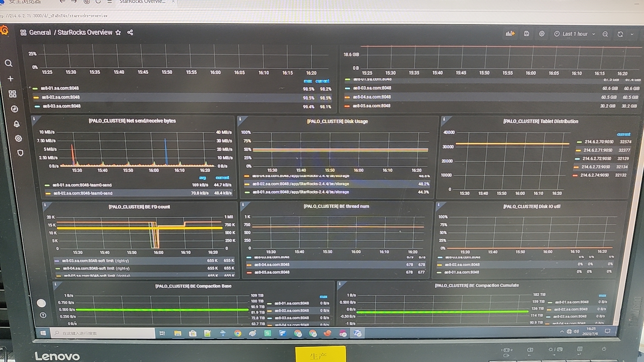Open menu of BE FD count panel title

(x=139, y=207)
